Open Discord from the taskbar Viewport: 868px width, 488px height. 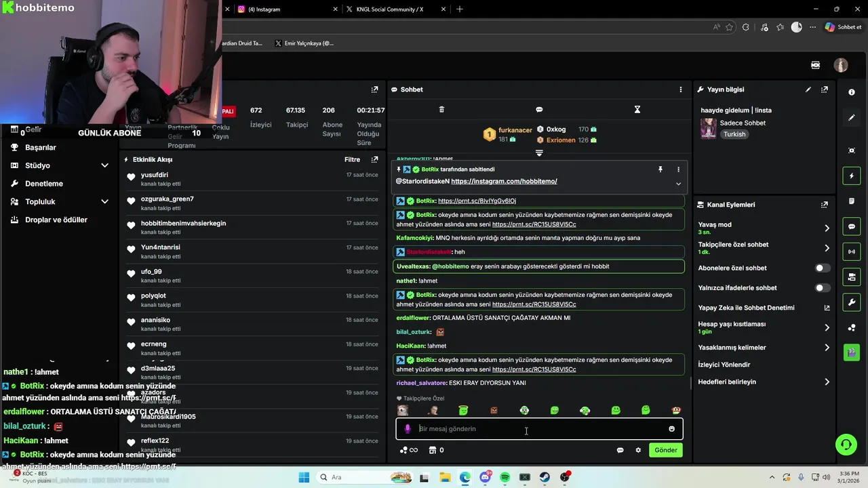pyautogui.click(x=485, y=477)
